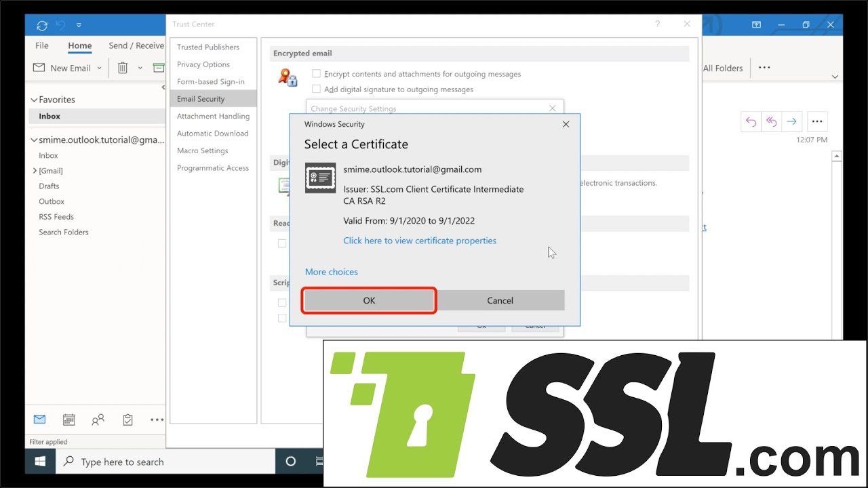Click the 'Filter applied' status bar text

pyautogui.click(x=48, y=442)
